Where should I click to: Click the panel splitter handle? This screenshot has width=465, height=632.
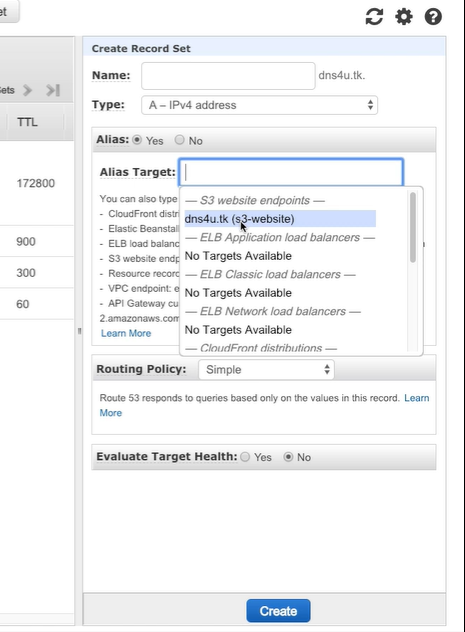point(79,331)
